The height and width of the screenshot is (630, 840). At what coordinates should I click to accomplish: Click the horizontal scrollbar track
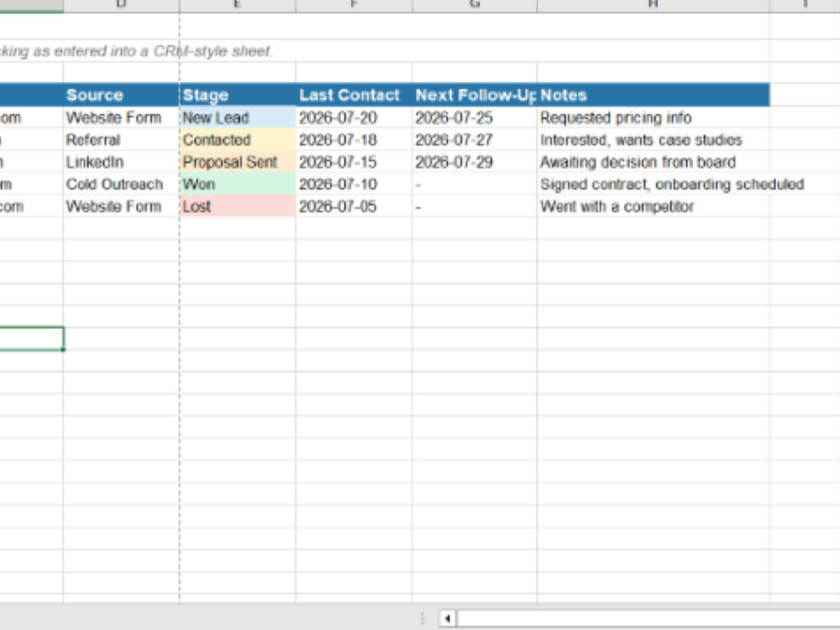[x=648, y=618]
